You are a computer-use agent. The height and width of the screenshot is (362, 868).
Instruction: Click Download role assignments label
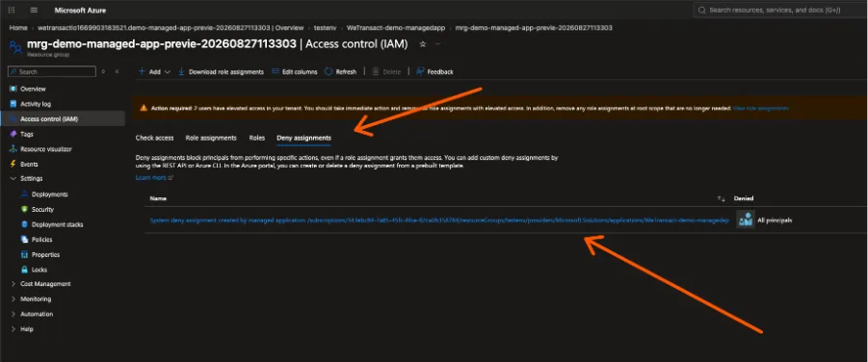(225, 72)
